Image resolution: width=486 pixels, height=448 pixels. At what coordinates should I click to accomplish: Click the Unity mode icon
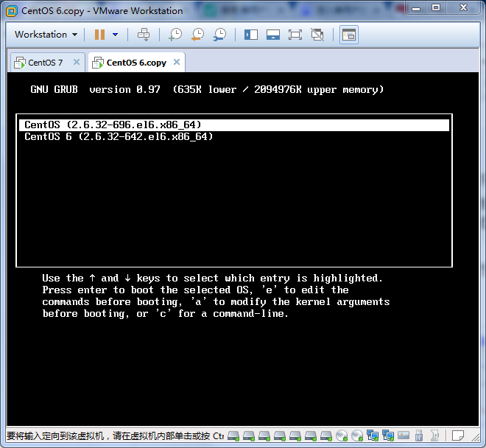click(317, 35)
